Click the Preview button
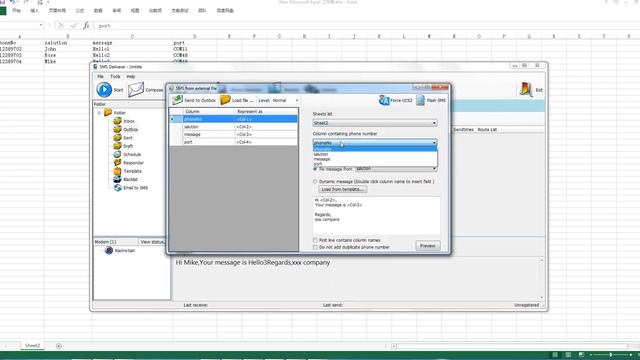This screenshot has width=640, height=360. 428,246
